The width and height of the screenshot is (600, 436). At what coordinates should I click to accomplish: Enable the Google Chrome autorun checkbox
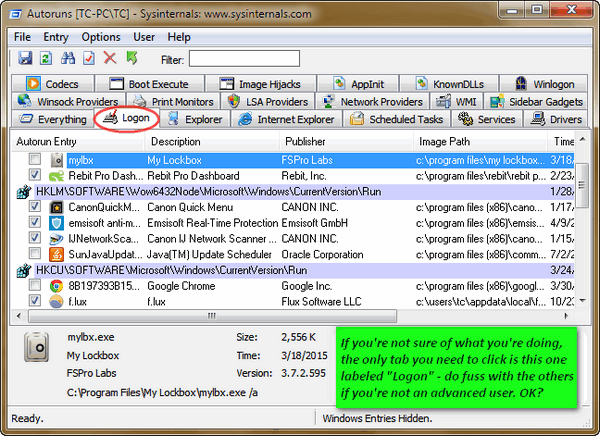[35, 285]
